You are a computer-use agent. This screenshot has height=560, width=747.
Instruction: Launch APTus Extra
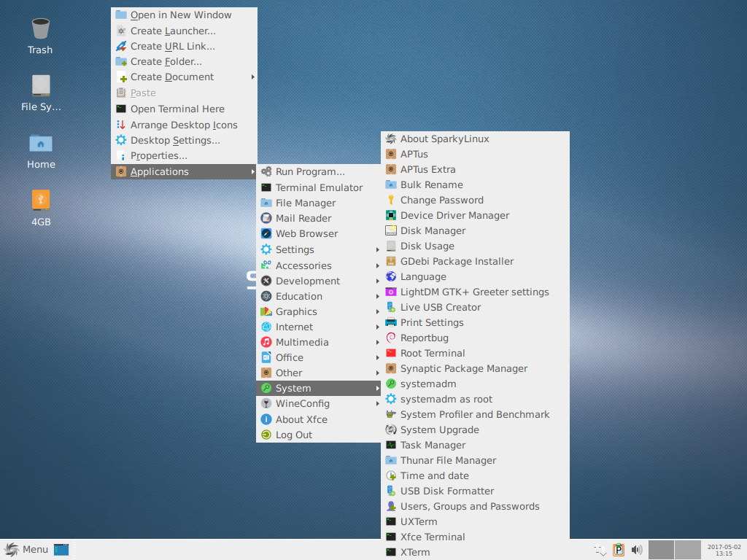click(476, 169)
